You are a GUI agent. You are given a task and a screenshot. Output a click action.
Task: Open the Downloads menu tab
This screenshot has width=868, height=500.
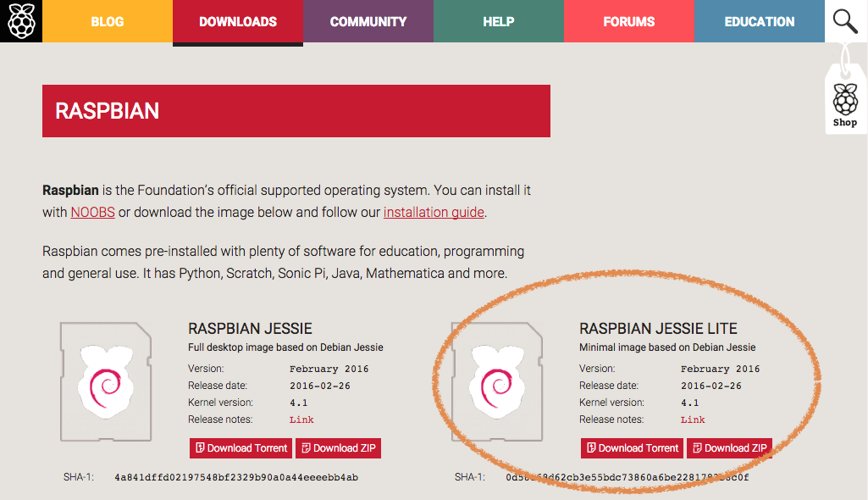click(x=238, y=21)
